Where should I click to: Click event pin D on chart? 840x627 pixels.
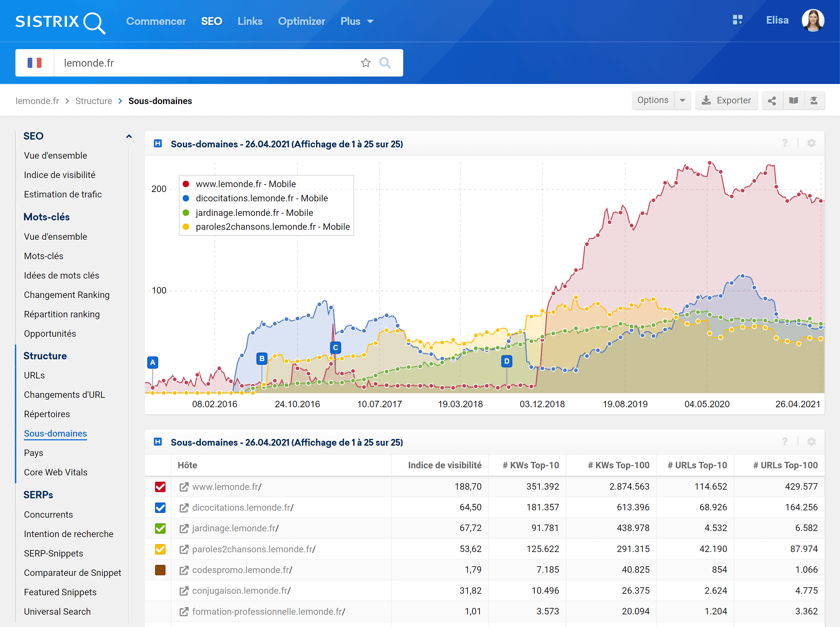click(507, 361)
